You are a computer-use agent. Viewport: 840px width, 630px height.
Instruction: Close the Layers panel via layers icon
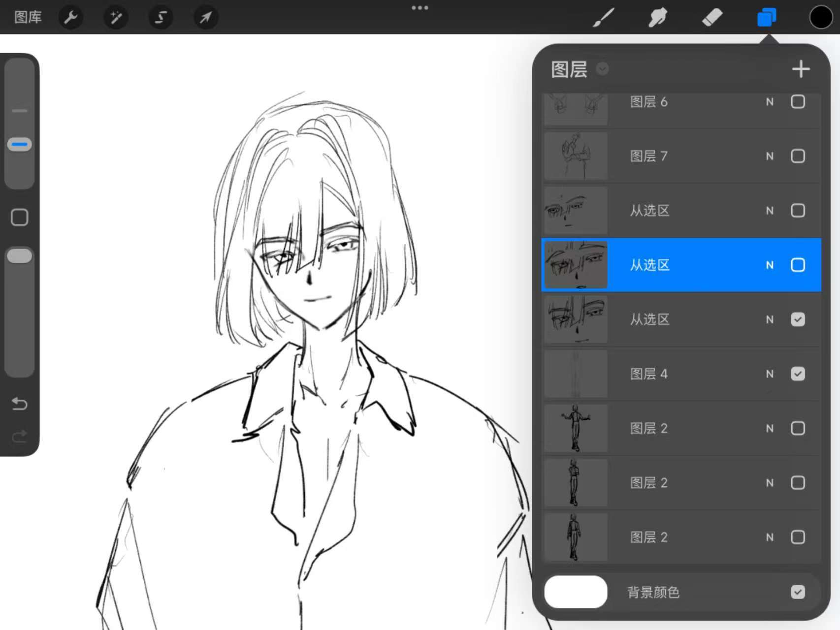point(767,18)
